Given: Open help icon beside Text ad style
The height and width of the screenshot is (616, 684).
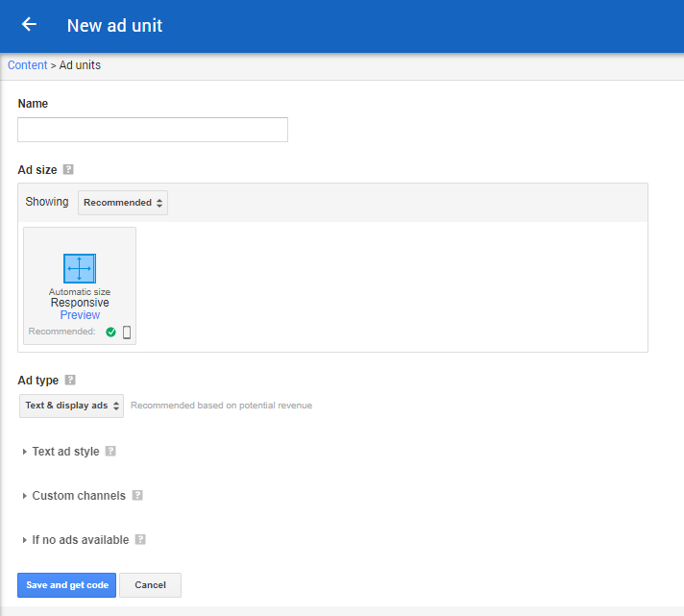Looking at the screenshot, I should (110, 451).
